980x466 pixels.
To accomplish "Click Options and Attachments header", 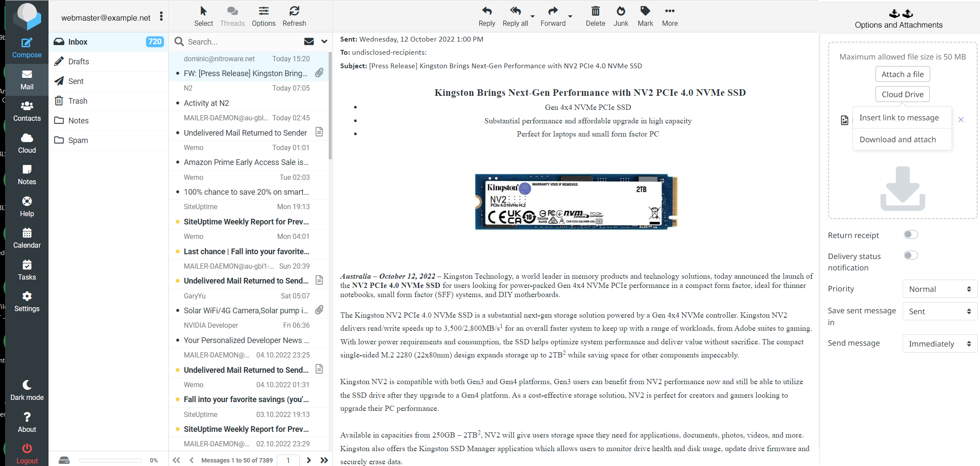I will (899, 19).
